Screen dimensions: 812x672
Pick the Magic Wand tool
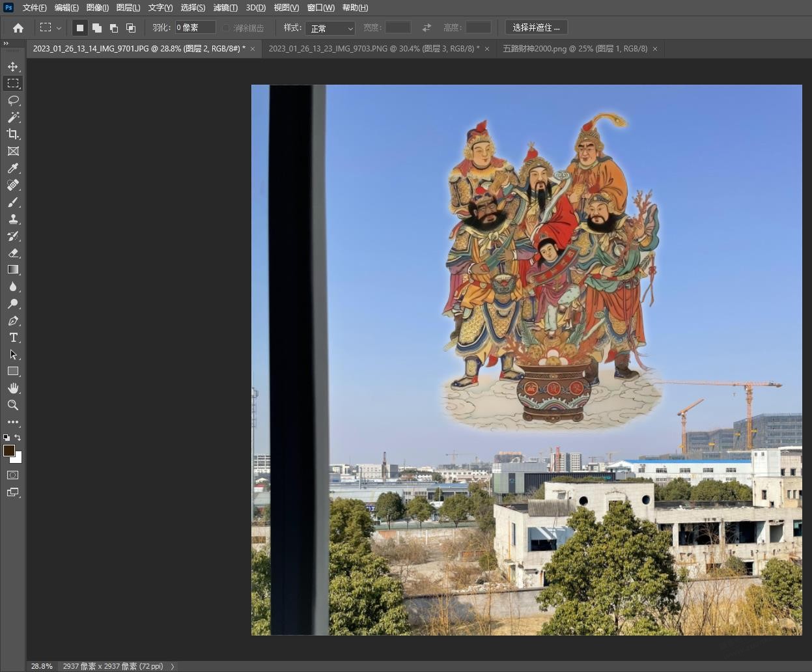(x=13, y=117)
